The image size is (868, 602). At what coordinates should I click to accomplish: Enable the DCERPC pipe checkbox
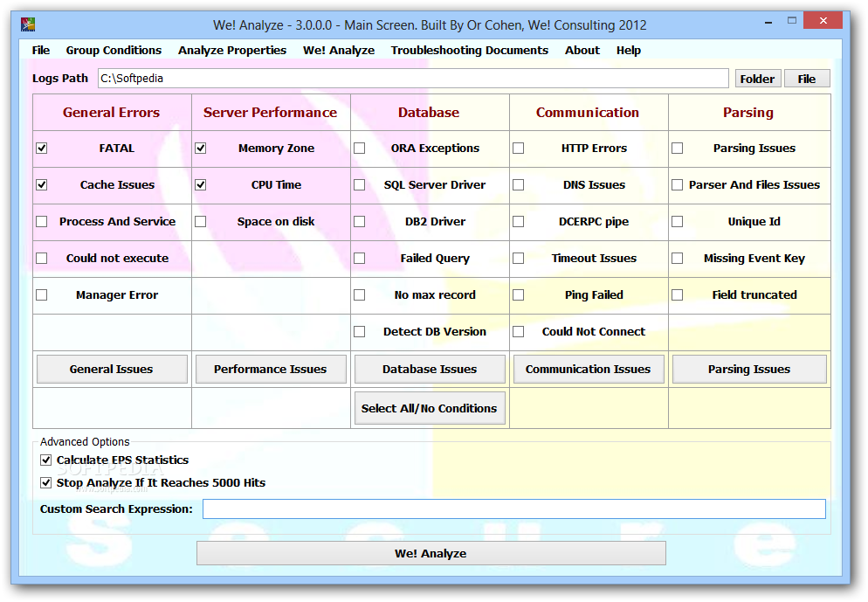(519, 222)
